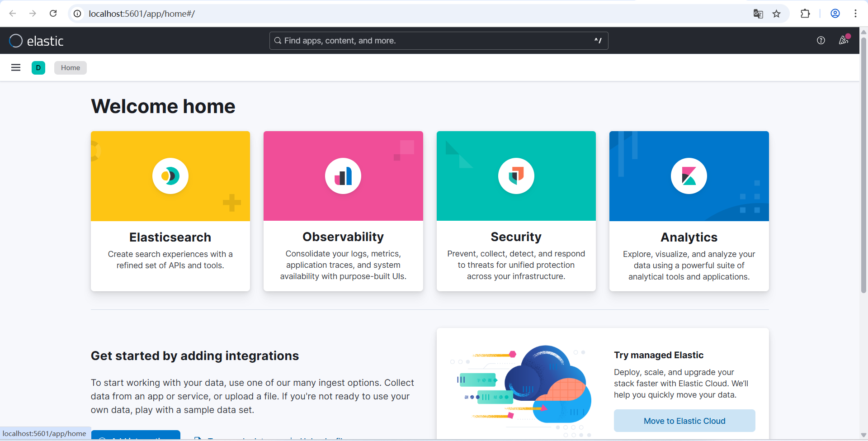Click the paragraph starting 'To start working with your data'

click(252, 396)
